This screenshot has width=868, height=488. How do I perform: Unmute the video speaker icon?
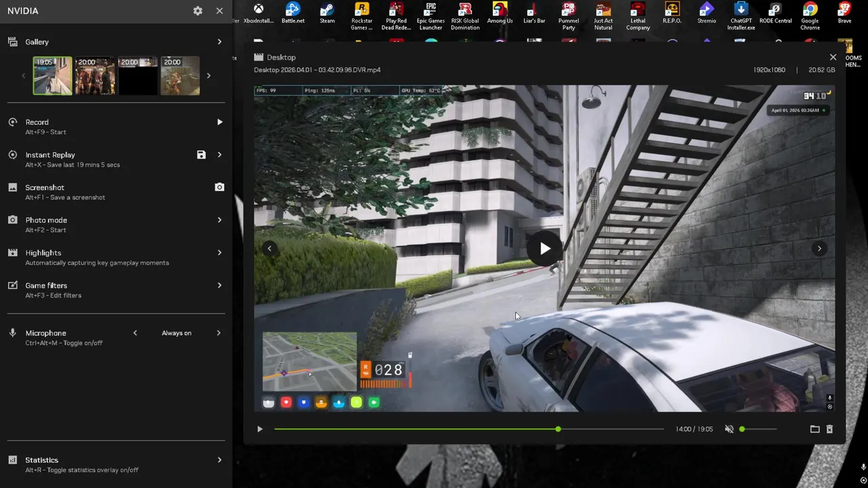coord(729,429)
